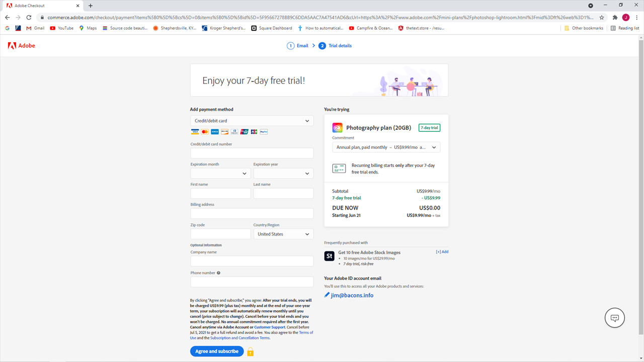Open the Campfire & Ocean bookmark
The width and height of the screenshot is (644, 362).
pos(371,28)
